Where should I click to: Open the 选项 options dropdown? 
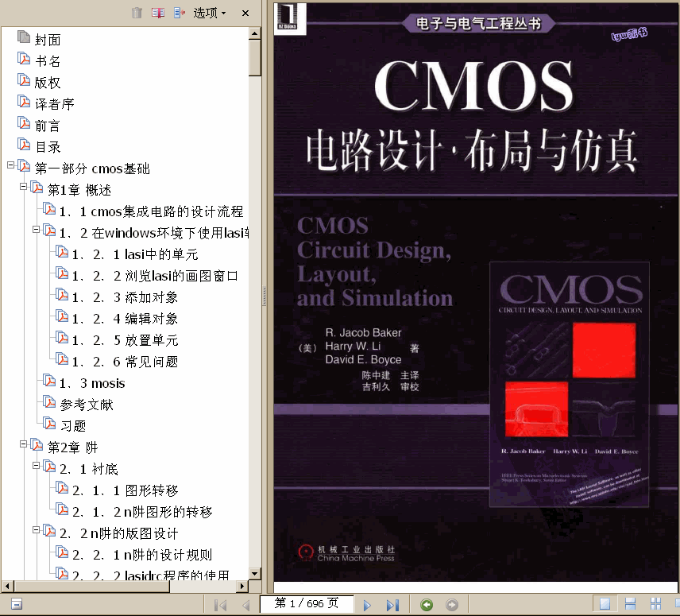tap(210, 13)
